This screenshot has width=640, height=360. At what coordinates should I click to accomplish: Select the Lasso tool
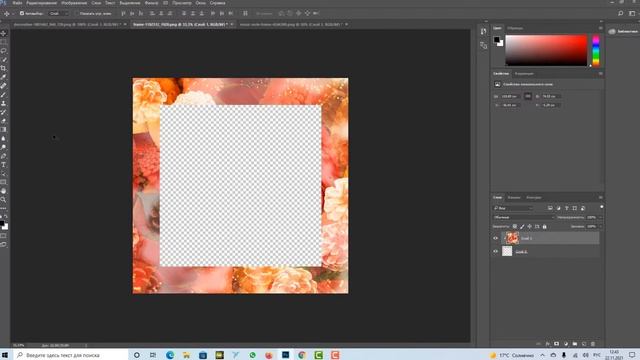pyautogui.click(x=4, y=51)
